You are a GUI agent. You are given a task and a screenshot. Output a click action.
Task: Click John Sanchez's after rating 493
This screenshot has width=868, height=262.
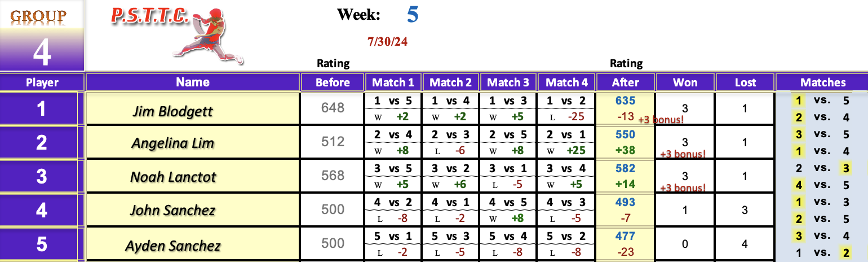pos(626,202)
